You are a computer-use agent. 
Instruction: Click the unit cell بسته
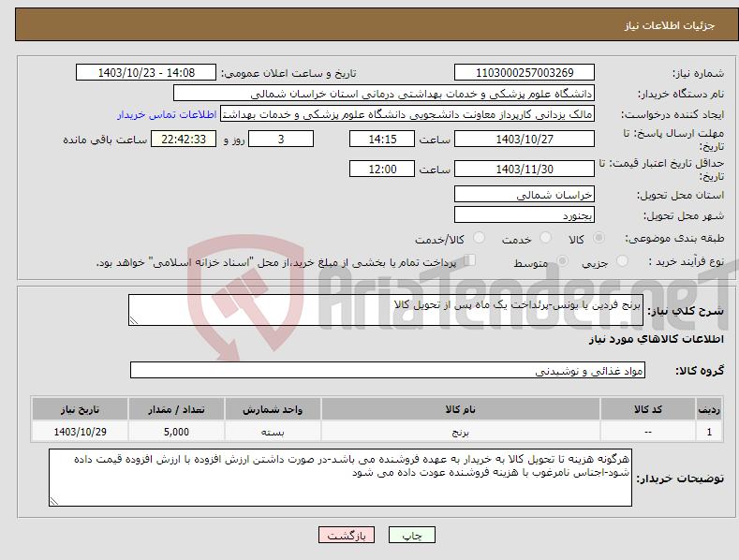273,432
